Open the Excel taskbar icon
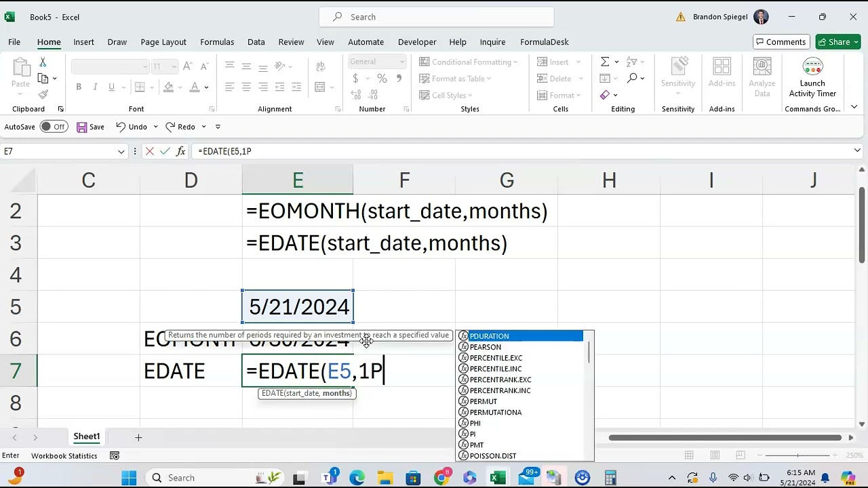Image resolution: width=868 pixels, height=488 pixels. coord(498,478)
